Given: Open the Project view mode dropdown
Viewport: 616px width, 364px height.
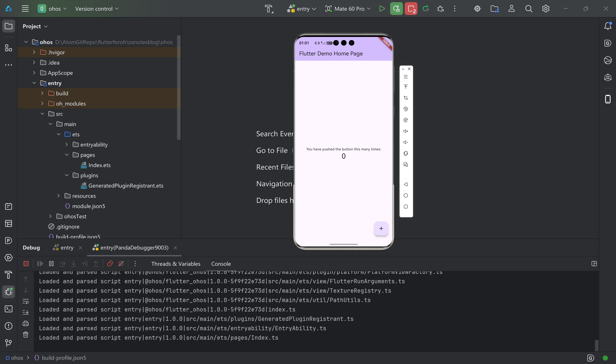Looking at the screenshot, I should [35, 26].
